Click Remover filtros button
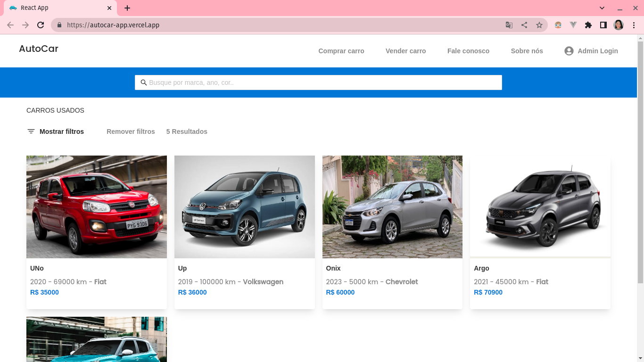The height and width of the screenshot is (362, 644). point(131,132)
